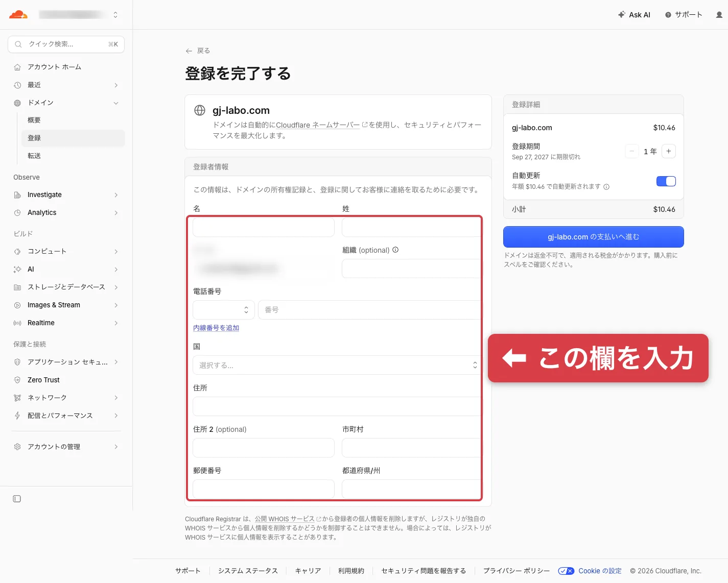Click the アカウント ホーム home icon
This screenshot has height=583, width=728.
click(17, 67)
